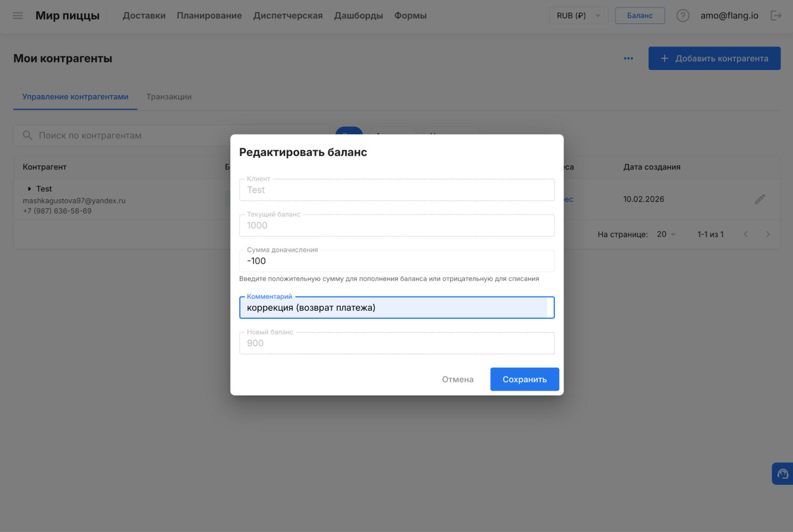Switch to the Транзакции tab
The height and width of the screenshot is (532, 793).
[x=169, y=97]
